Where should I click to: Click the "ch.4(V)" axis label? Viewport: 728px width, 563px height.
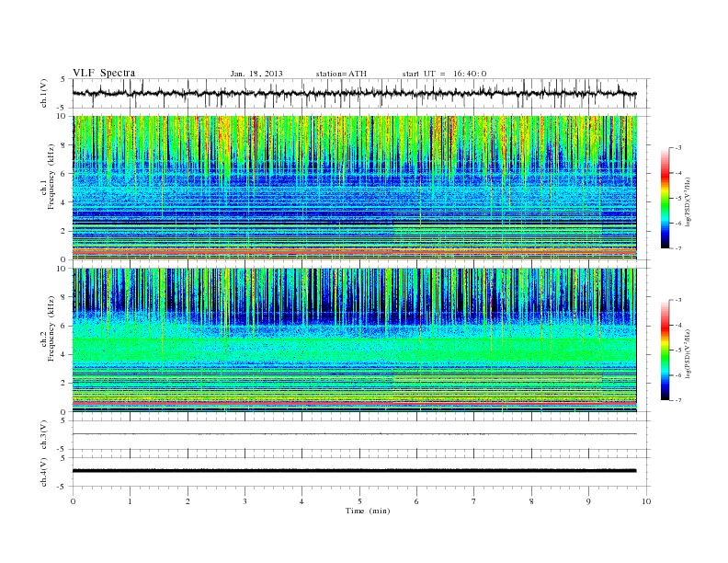pyautogui.click(x=43, y=472)
